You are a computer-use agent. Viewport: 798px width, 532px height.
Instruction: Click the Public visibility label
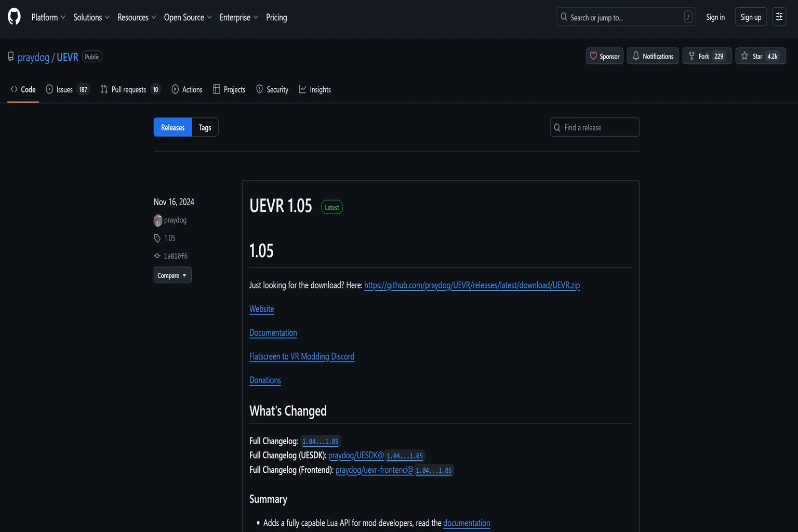pos(92,57)
